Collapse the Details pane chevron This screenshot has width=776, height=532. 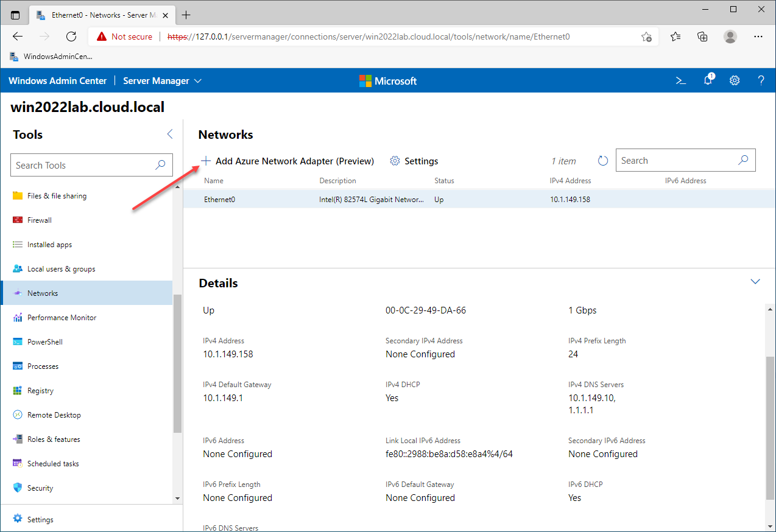point(755,282)
